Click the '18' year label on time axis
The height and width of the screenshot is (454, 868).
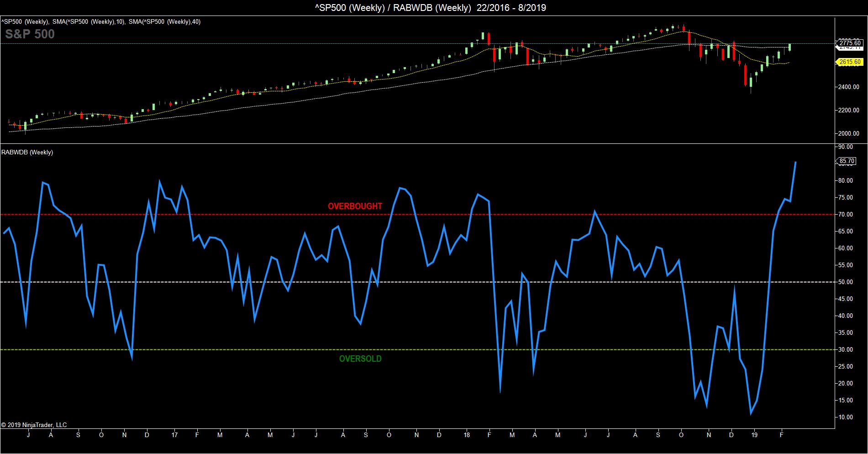467,435
